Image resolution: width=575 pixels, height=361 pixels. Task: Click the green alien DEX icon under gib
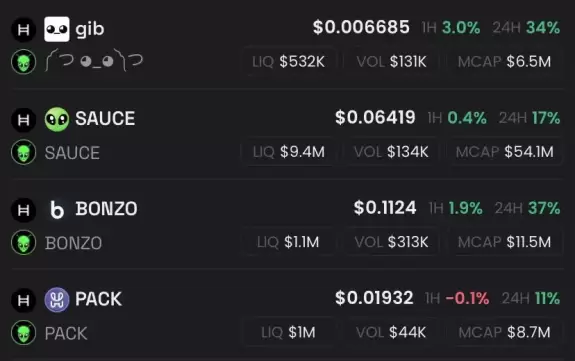[x=23, y=62]
